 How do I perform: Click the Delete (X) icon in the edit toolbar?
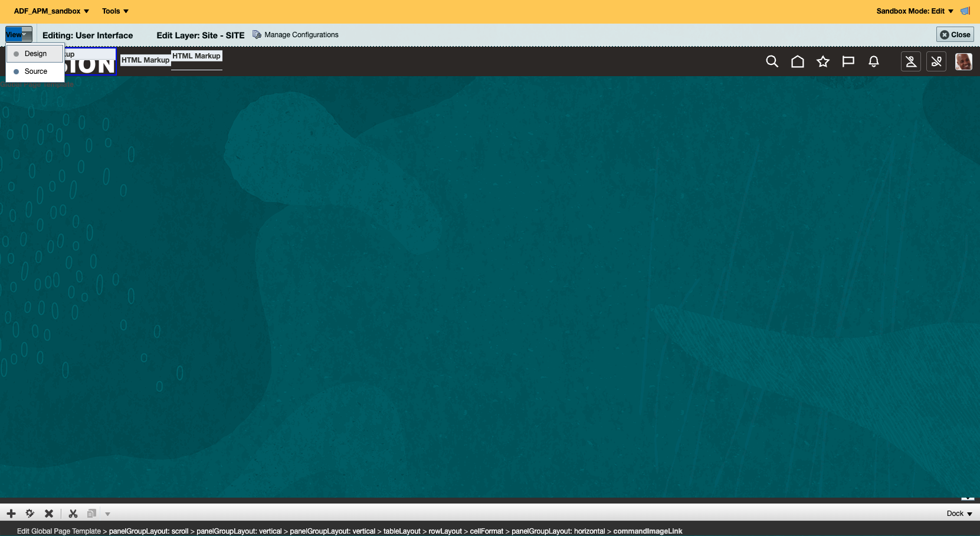pos(49,514)
